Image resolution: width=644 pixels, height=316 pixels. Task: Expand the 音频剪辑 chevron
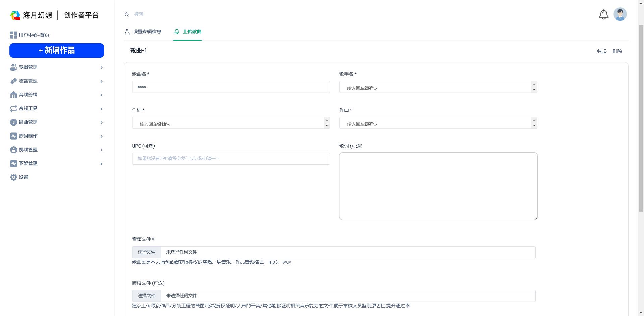[101, 95]
